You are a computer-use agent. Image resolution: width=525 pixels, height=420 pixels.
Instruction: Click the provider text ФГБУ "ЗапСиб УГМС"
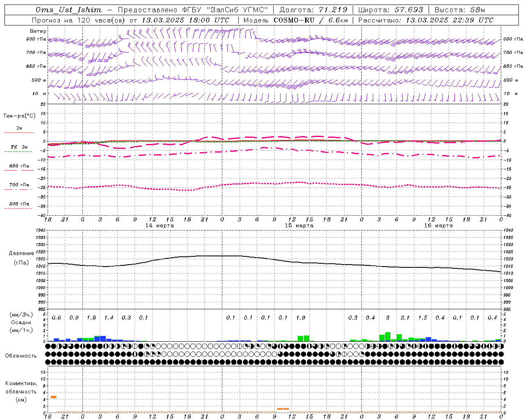tap(225, 10)
